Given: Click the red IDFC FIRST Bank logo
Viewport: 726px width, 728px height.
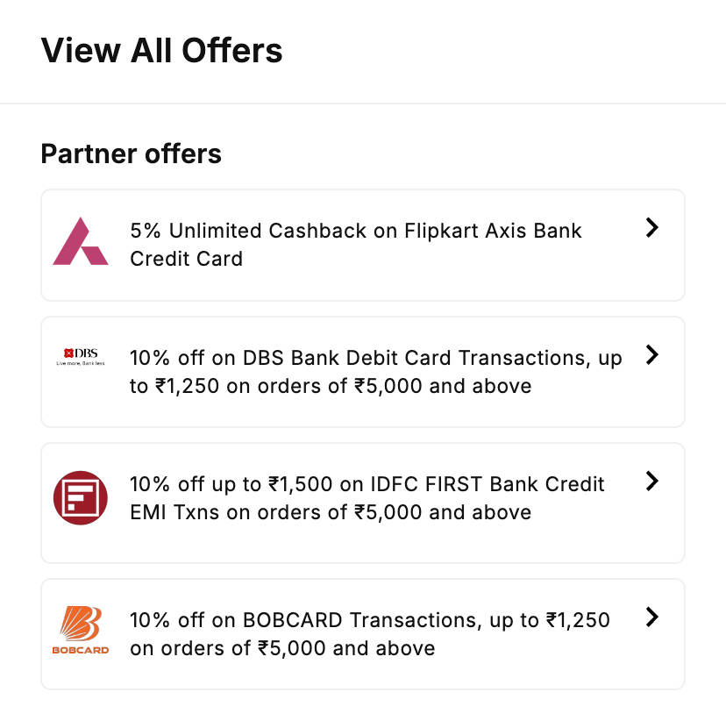Looking at the screenshot, I should [80, 497].
